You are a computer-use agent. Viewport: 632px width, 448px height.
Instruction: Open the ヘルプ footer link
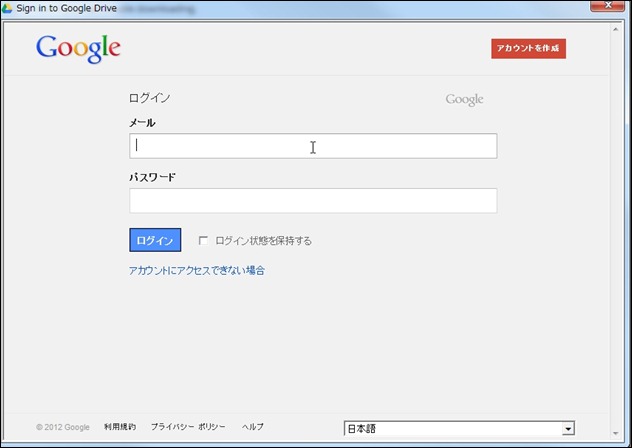253,427
